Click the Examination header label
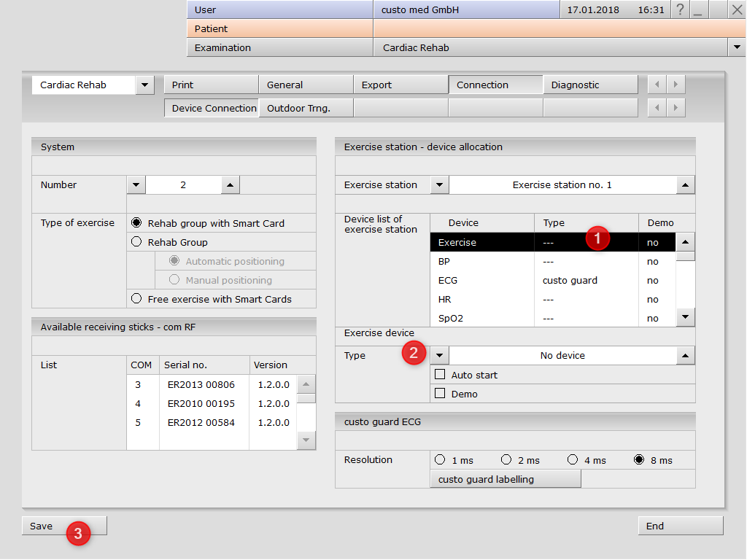747x560 pixels. 280,47
